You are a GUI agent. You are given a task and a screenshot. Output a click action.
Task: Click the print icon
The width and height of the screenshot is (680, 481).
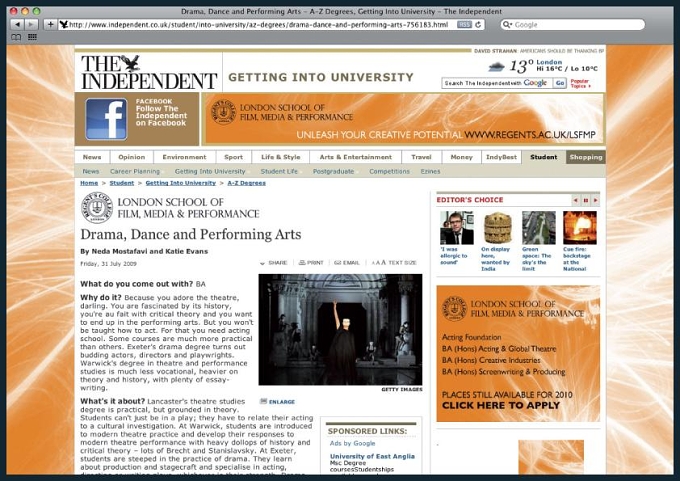point(302,263)
